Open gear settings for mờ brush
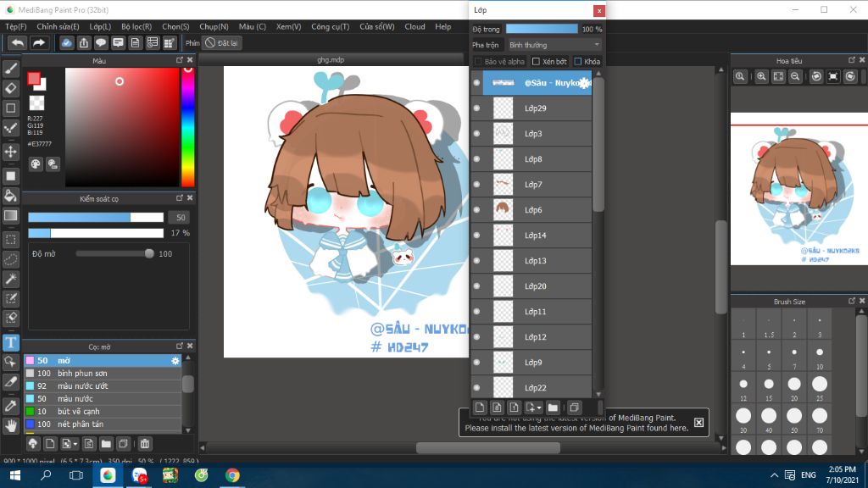Viewport: 868px width, 488px height. (x=175, y=361)
